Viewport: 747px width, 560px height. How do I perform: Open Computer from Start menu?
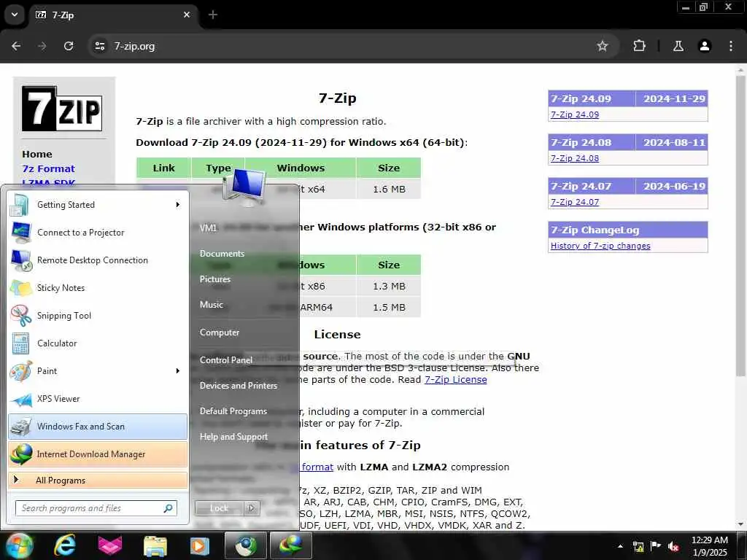click(x=219, y=332)
